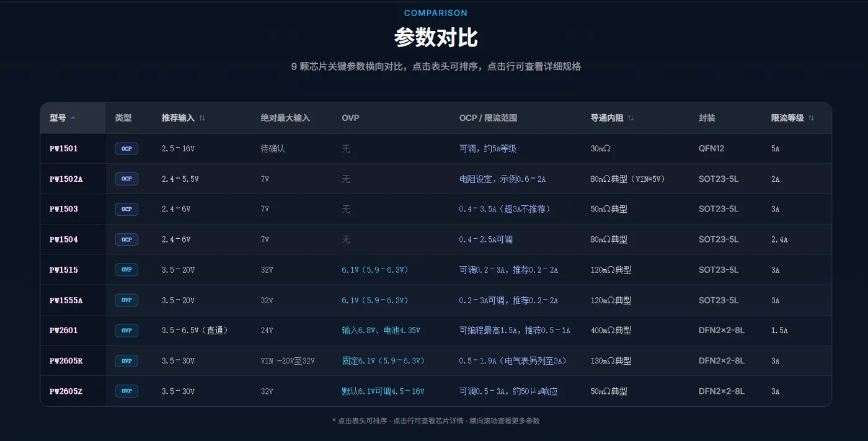The width and height of the screenshot is (868, 441).
Task: Click 可调,约5A等级 cell
Action: [x=488, y=149]
